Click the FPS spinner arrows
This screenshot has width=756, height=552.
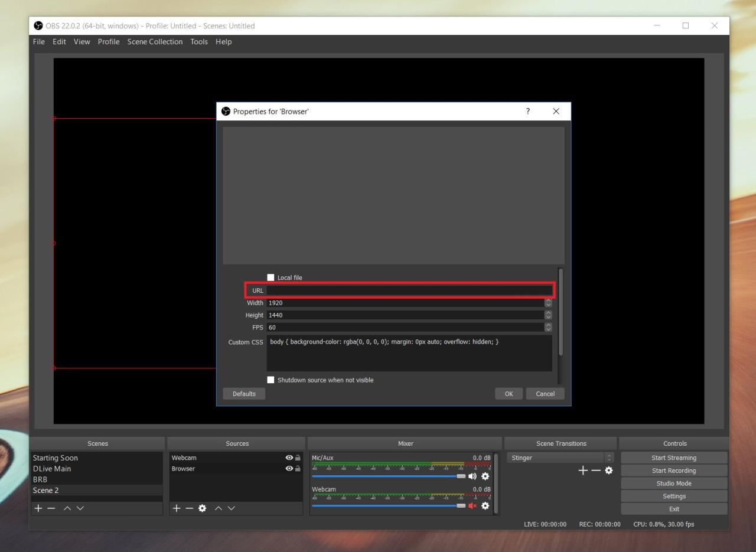(548, 327)
